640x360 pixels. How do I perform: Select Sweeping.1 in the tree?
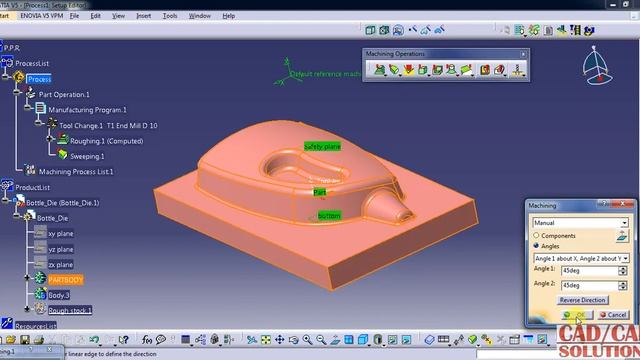coord(87,156)
